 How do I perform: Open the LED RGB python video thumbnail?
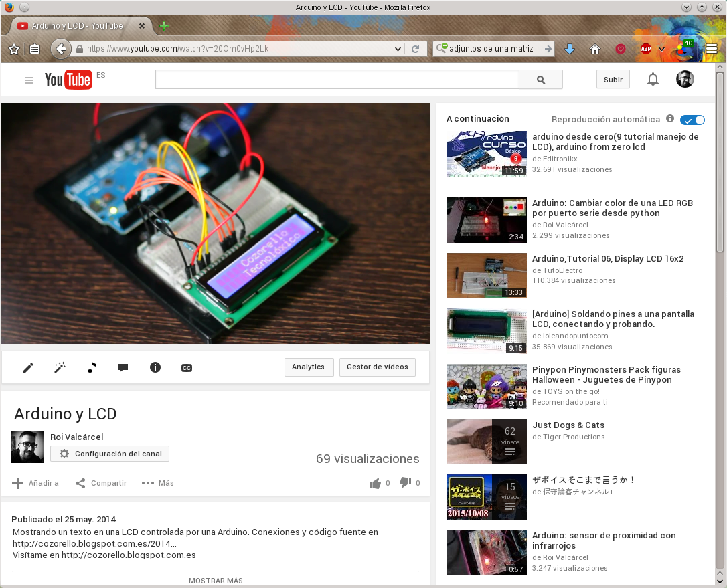point(487,220)
